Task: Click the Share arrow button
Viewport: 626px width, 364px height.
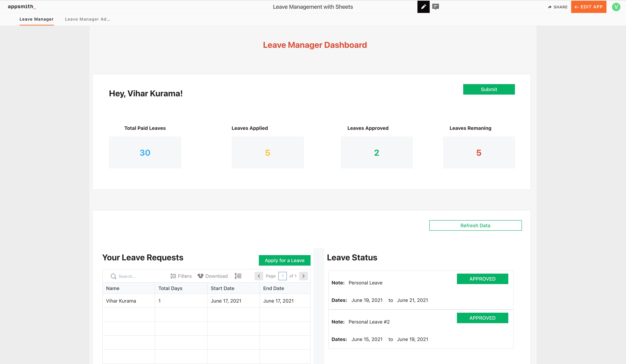Action: [557, 7]
